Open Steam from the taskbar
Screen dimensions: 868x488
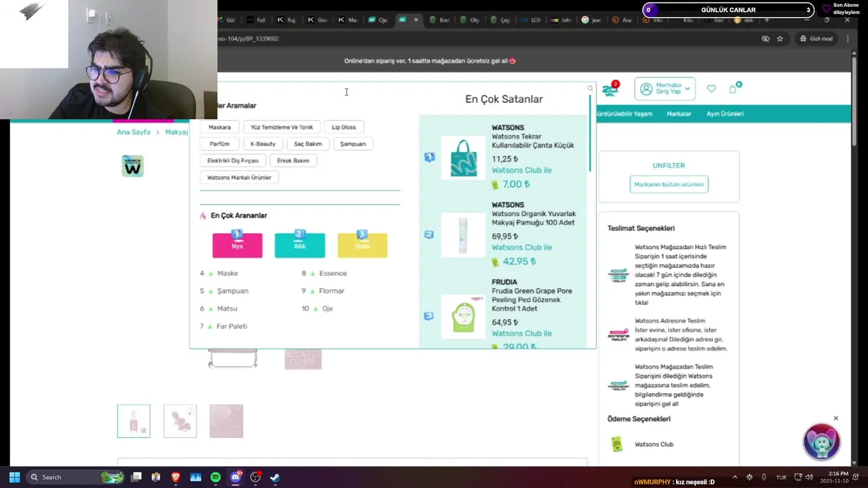[x=275, y=477]
